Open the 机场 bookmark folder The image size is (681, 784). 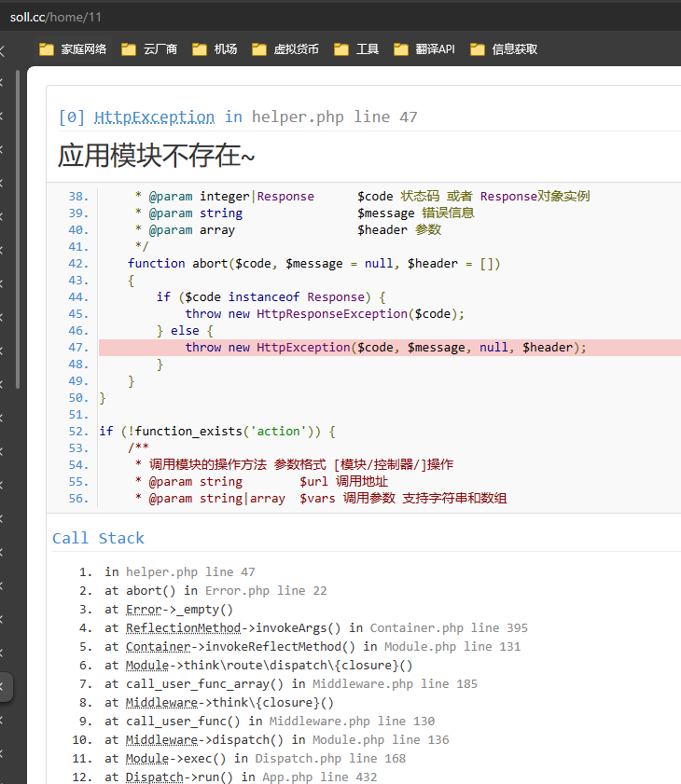point(215,49)
